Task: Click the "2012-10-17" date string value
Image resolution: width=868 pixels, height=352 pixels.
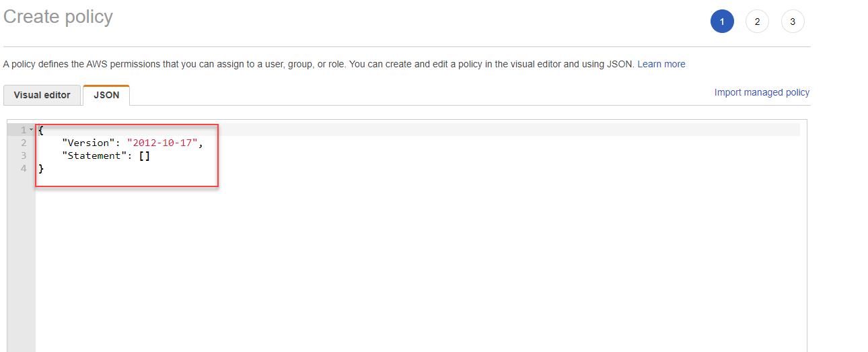Action: click(x=161, y=143)
